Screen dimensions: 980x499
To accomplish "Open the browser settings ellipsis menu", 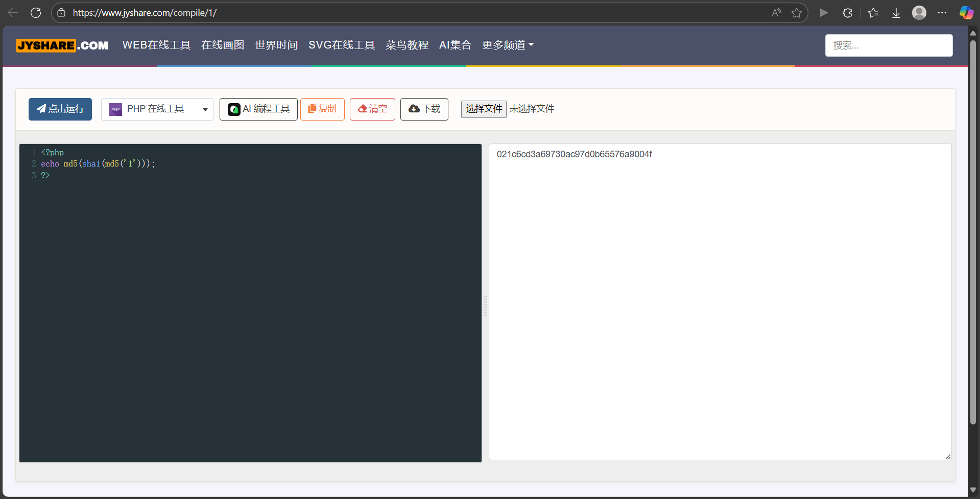I will pyautogui.click(x=943, y=12).
